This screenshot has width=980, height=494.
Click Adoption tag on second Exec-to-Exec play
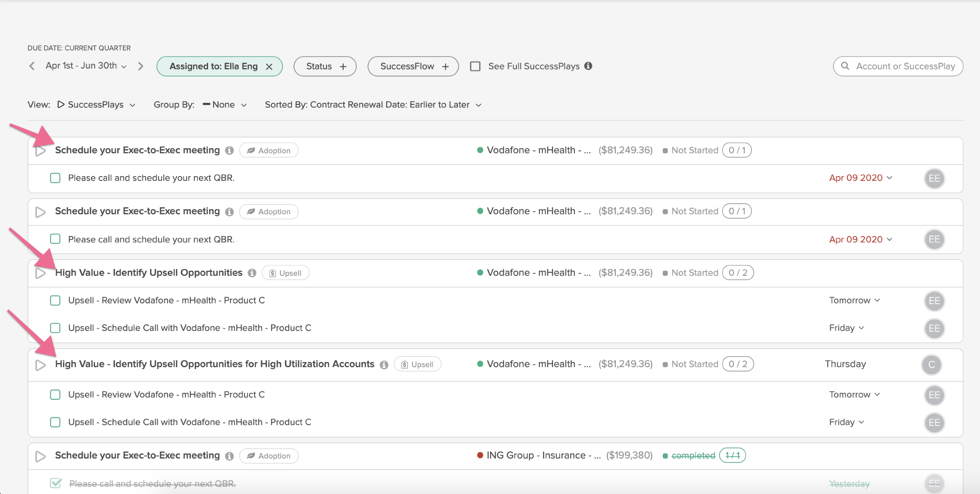(x=269, y=212)
